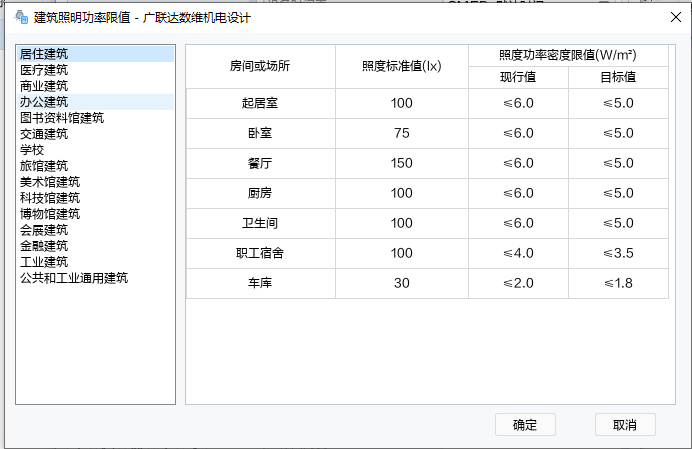692x449 pixels.
Task: Click the app icon in the title bar
Action: click(21, 18)
